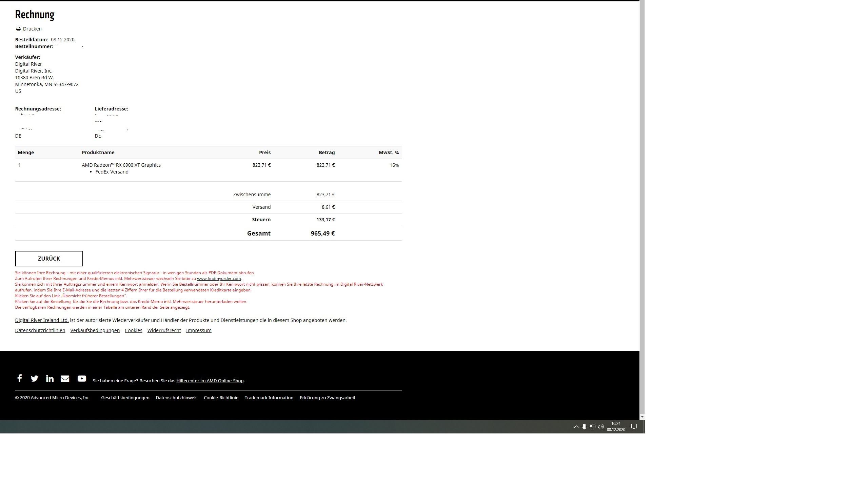Open Cookies settings link
Viewport: 868px width, 488px height.
[x=134, y=330]
